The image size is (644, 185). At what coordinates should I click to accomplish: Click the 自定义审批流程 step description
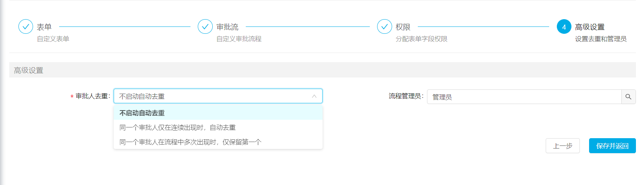click(239, 39)
